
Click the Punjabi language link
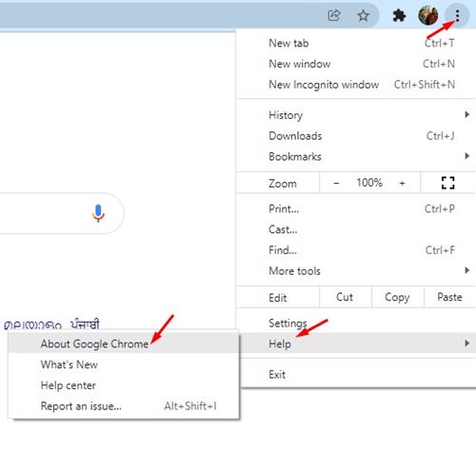(85, 325)
